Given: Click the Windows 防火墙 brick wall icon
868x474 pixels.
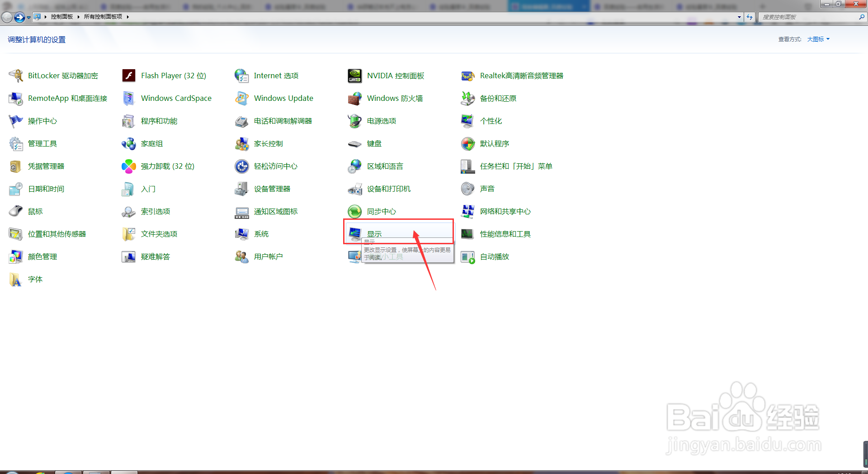Looking at the screenshot, I should [x=355, y=98].
